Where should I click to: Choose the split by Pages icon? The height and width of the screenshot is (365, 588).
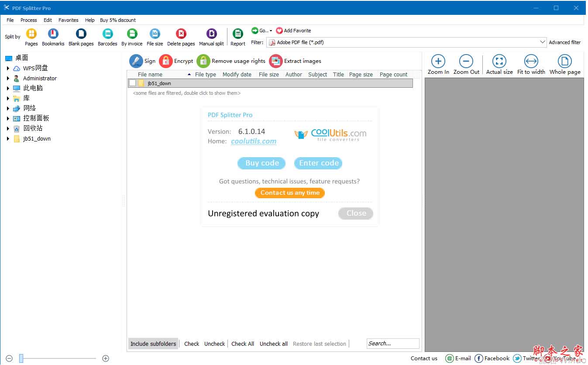[31, 34]
